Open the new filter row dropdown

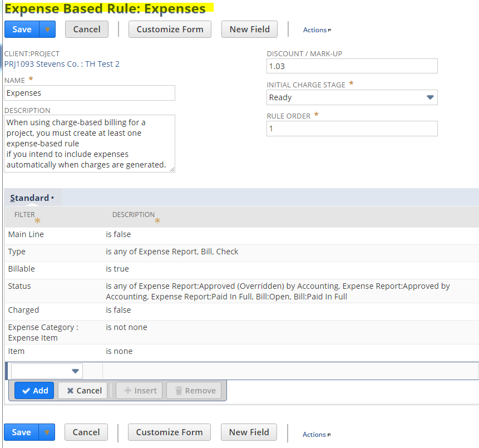tap(47, 371)
